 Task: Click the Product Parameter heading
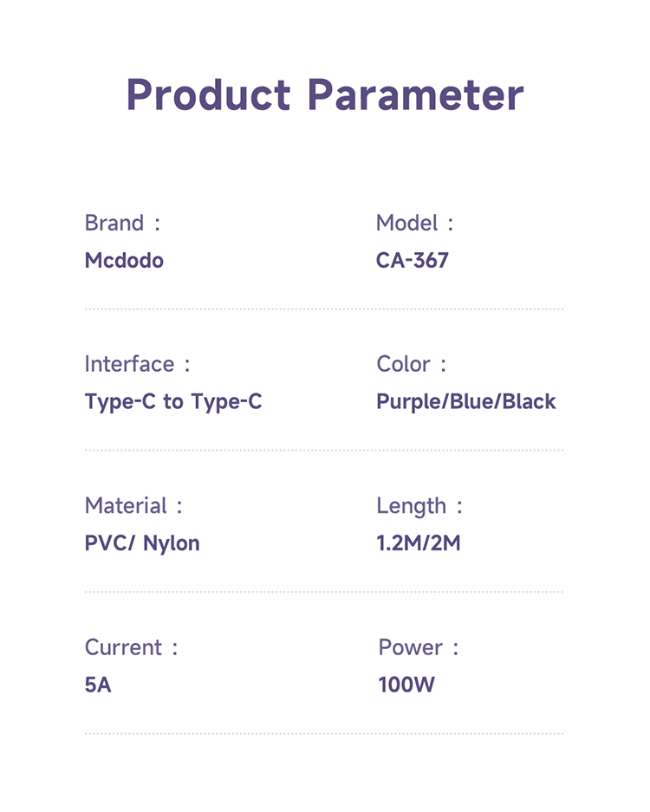pyautogui.click(x=325, y=95)
